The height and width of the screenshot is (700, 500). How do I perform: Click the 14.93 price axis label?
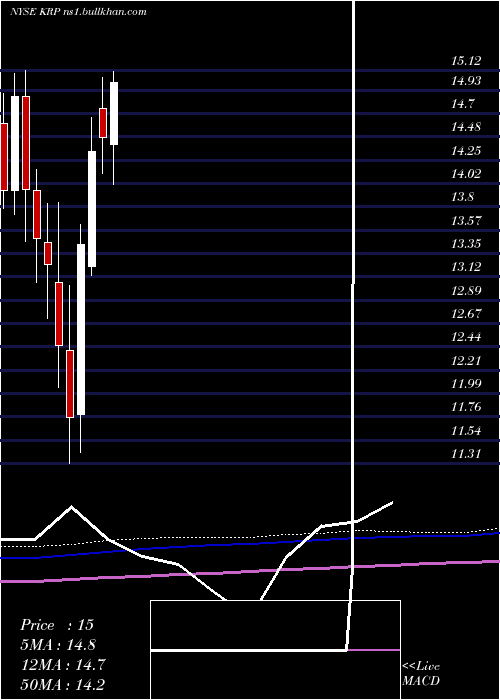466,81
